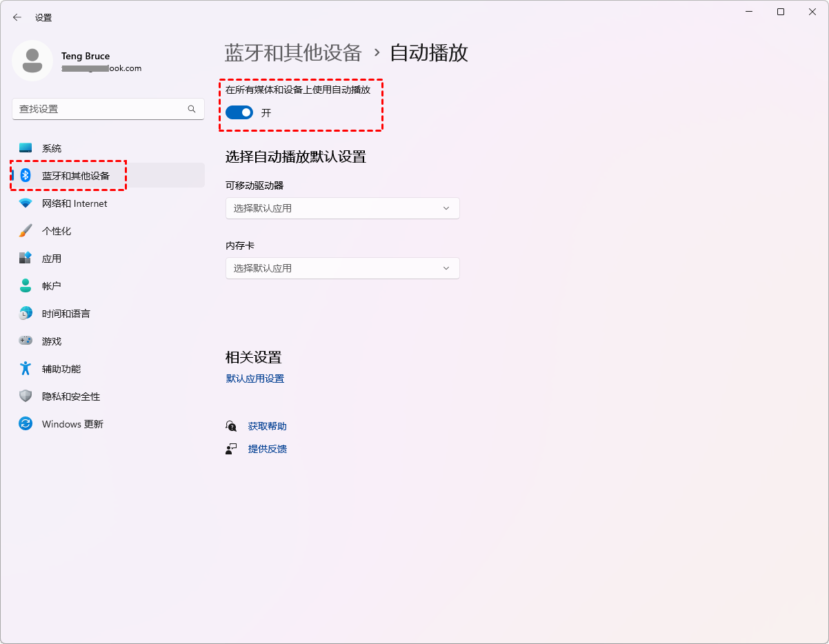
Task: Click the 游戏 gamepad icon
Action: [26, 341]
